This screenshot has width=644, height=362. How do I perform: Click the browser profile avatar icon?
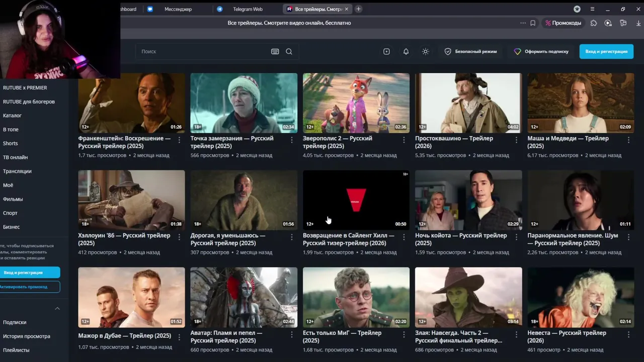[x=577, y=9]
